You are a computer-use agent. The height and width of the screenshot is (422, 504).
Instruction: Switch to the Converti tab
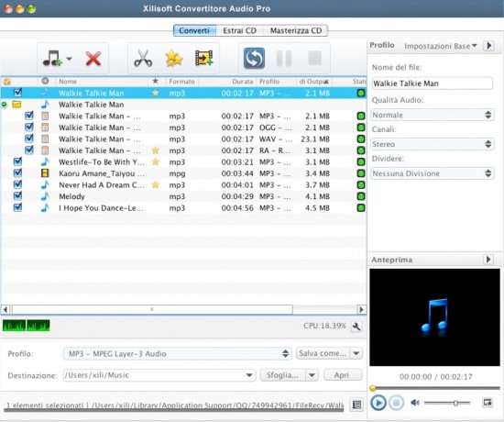(194, 30)
